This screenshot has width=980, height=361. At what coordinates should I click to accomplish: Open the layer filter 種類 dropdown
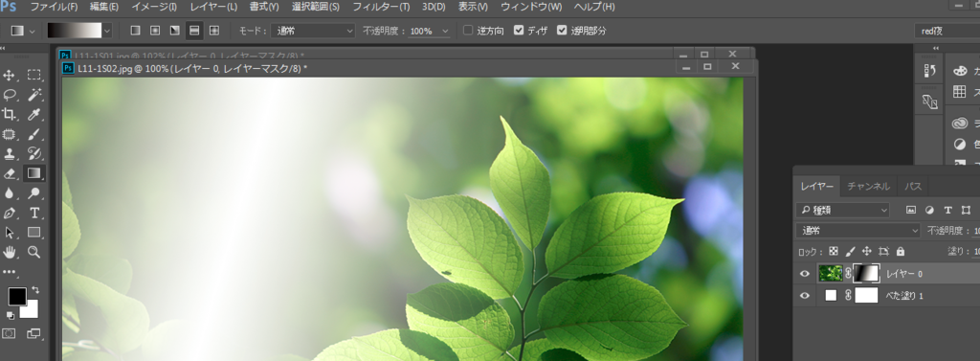click(842, 210)
